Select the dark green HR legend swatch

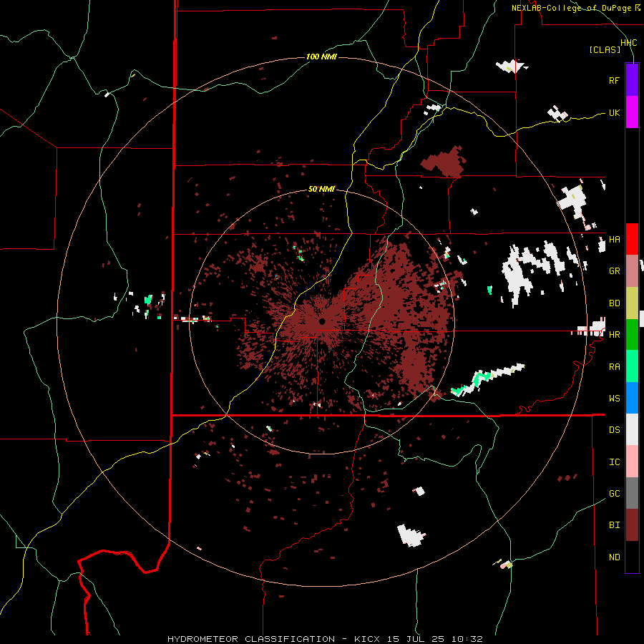pyautogui.click(x=632, y=335)
